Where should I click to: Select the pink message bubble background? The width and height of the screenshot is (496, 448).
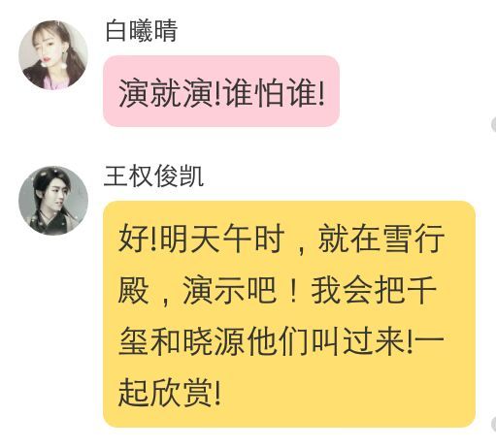point(221,91)
